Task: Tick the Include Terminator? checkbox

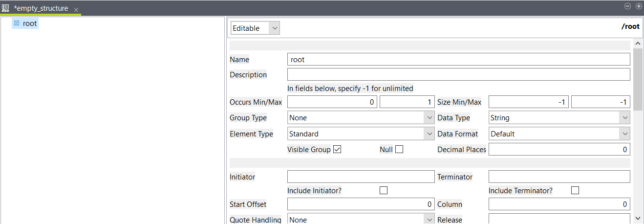Action: coord(575,191)
